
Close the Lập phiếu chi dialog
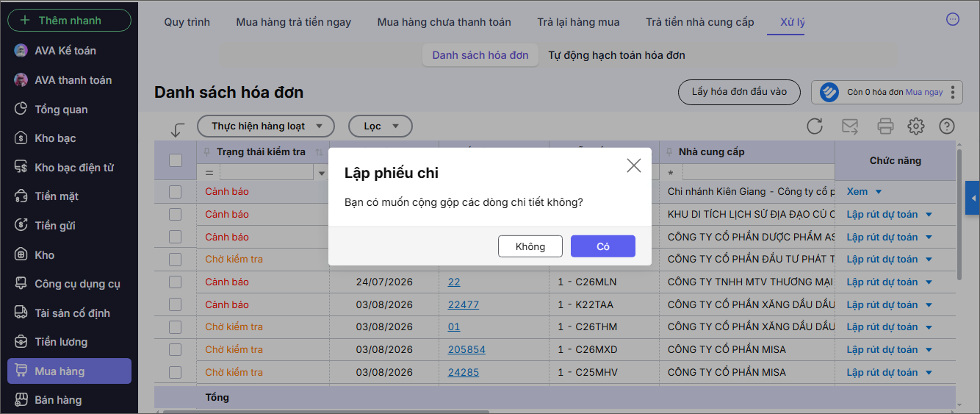click(634, 165)
